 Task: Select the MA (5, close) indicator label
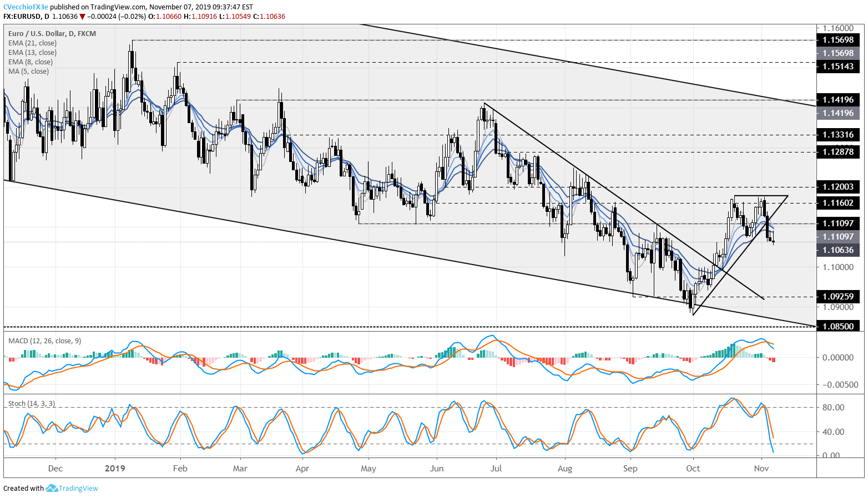28,71
